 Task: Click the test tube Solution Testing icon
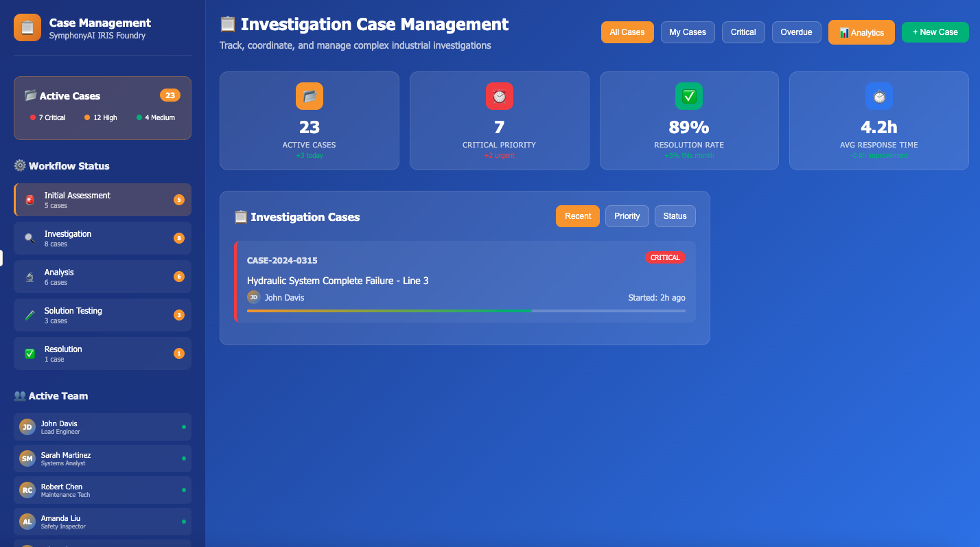tap(30, 316)
